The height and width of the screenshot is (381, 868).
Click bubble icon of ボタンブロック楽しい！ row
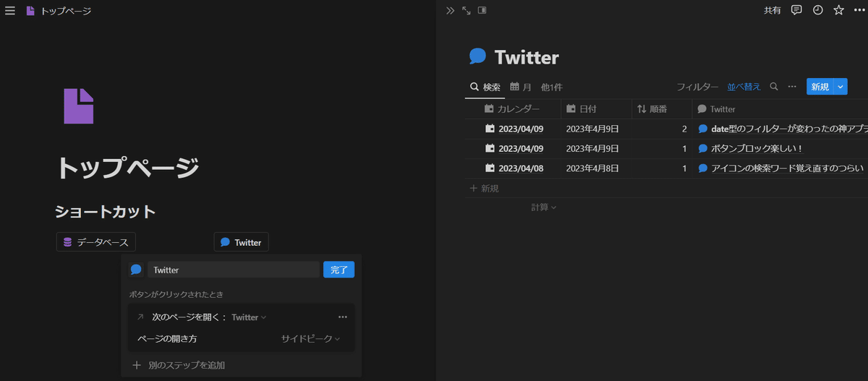pos(702,148)
